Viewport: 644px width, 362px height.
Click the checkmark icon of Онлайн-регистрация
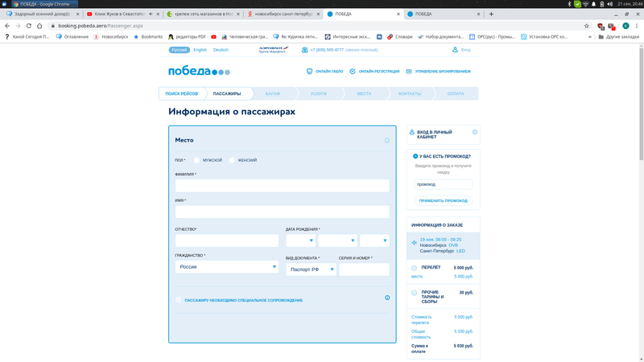coord(353,71)
